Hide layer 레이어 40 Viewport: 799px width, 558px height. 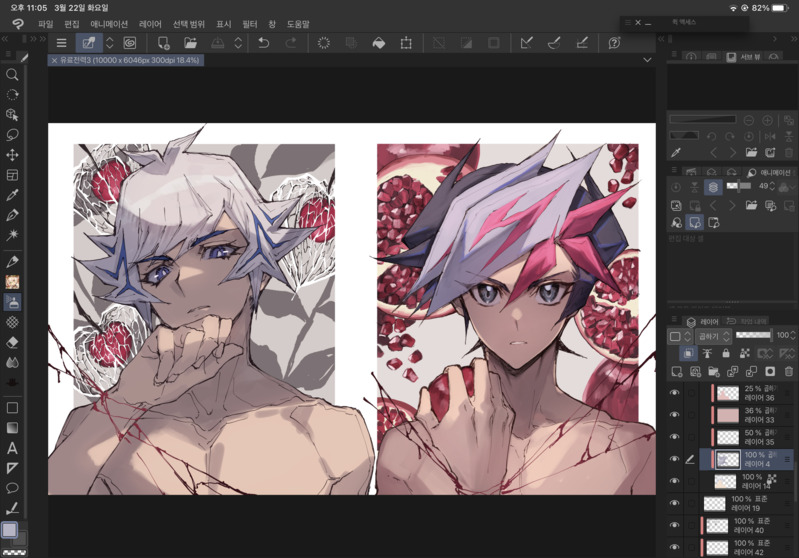[x=675, y=525]
